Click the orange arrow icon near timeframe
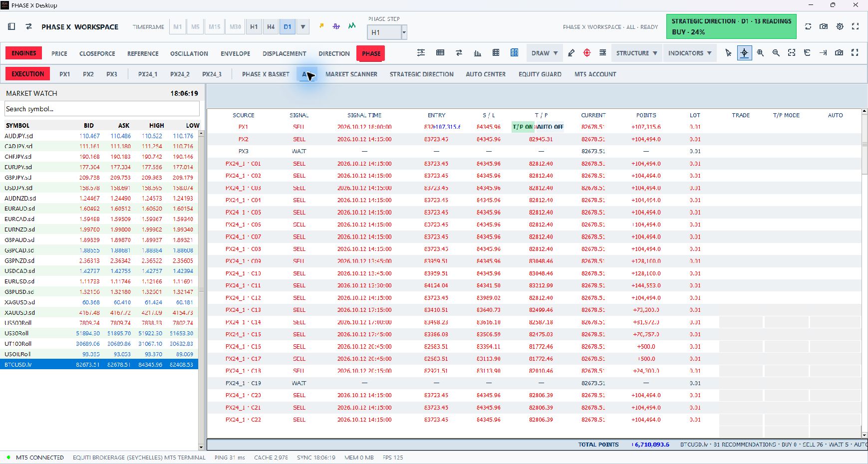Image resolution: width=868 pixels, height=464 pixels. tap(321, 26)
